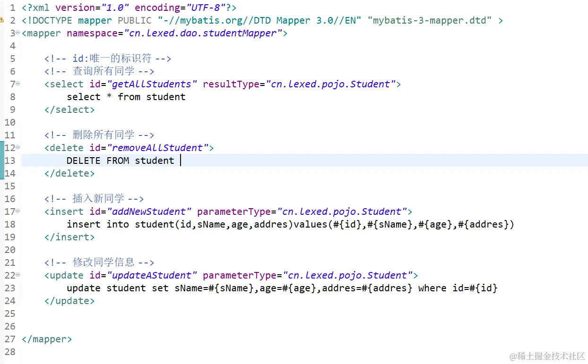Click the parameterType value on line 22
Screen dimensions: 588x364
point(347,275)
